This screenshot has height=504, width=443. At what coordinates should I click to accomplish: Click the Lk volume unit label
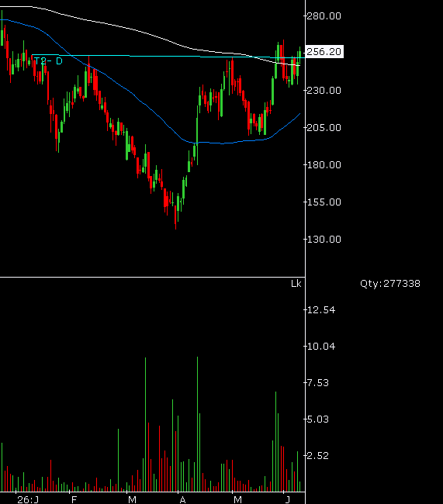click(296, 284)
